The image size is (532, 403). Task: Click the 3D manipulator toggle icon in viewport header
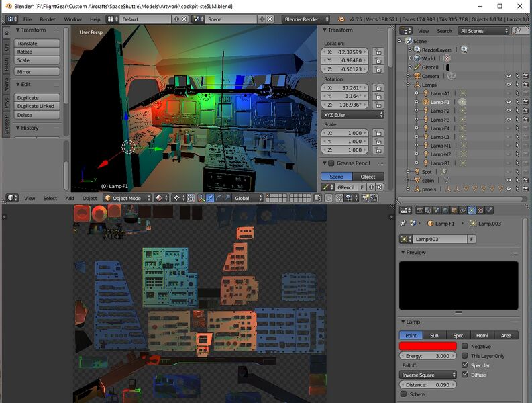tap(201, 198)
